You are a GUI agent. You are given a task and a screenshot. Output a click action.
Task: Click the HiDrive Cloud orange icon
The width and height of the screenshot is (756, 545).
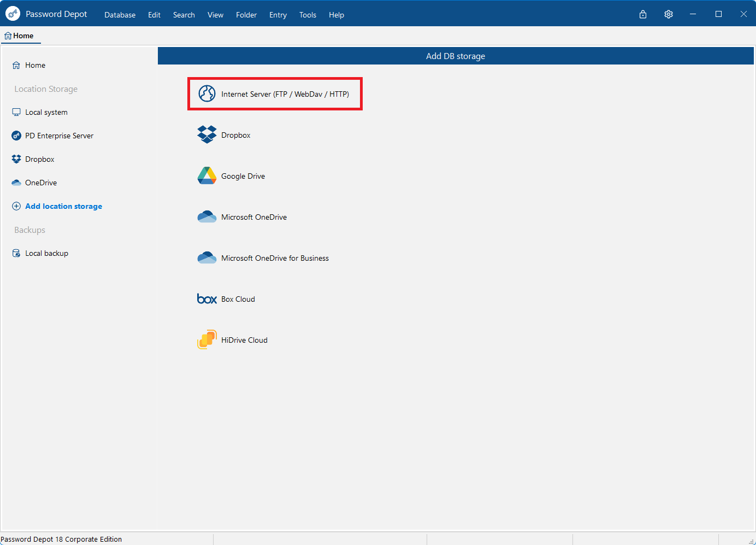tap(207, 339)
